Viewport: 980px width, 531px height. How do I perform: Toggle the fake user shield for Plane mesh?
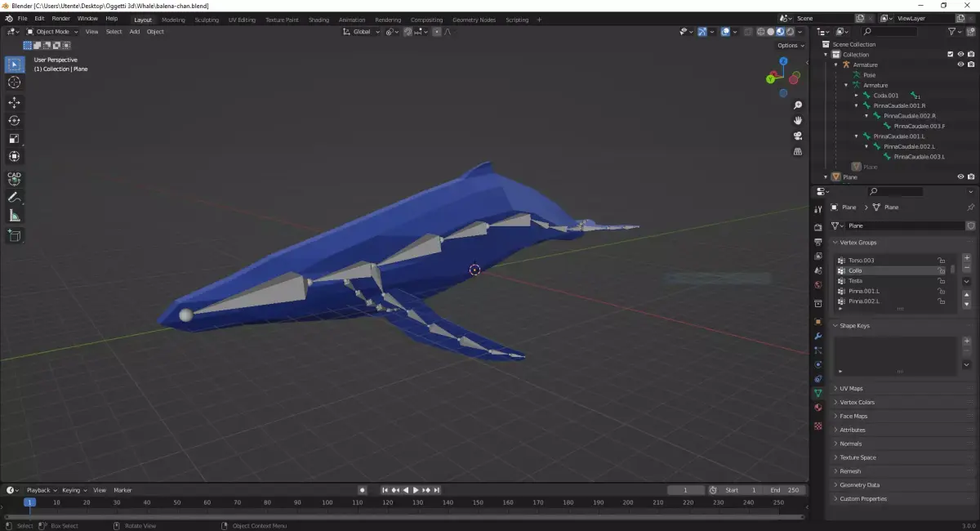pyautogui.click(x=970, y=225)
